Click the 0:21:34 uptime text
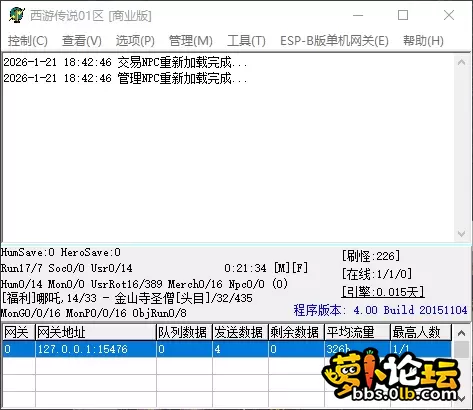The width and height of the screenshot is (473, 410). pyautogui.click(x=245, y=268)
